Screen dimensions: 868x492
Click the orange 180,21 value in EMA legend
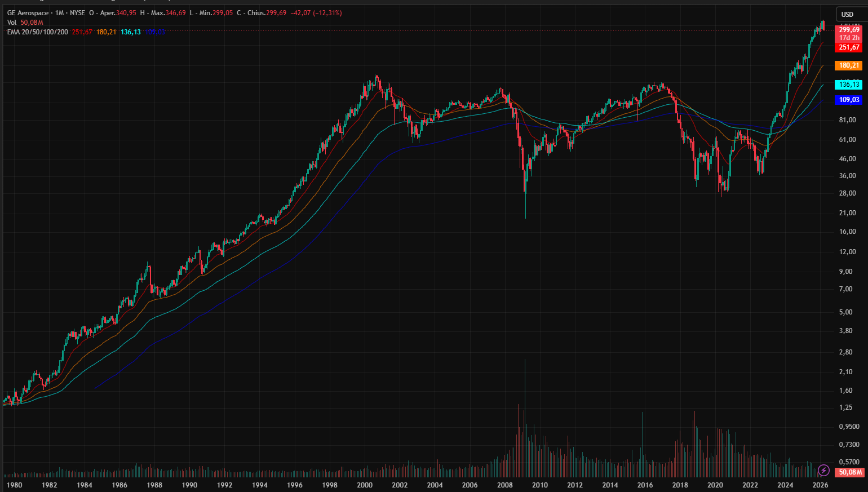[106, 32]
